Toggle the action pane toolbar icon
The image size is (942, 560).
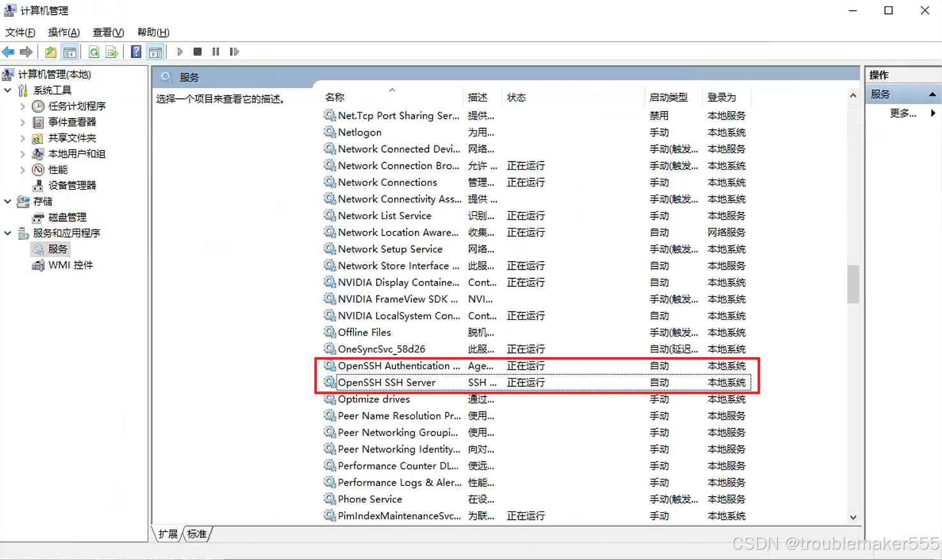click(155, 52)
